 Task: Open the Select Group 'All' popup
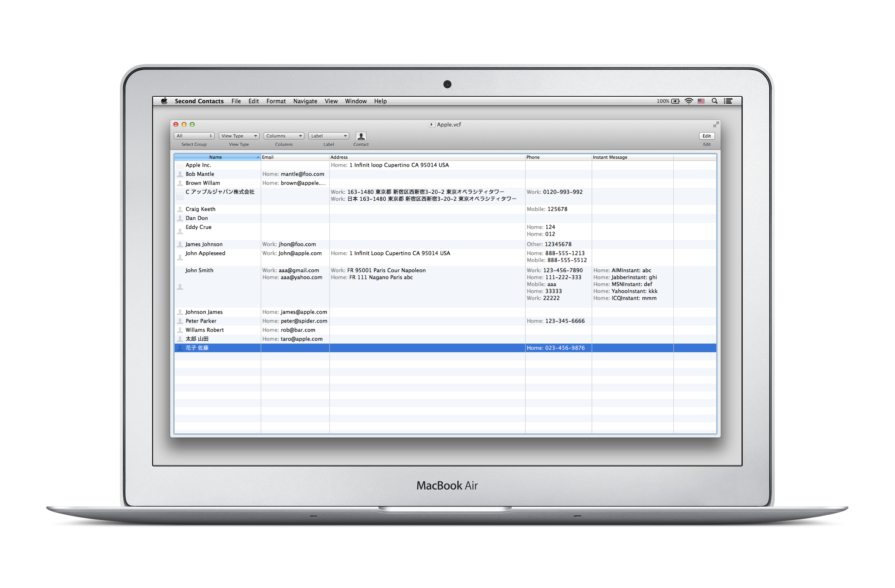pyautogui.click(x=194, y=136)
